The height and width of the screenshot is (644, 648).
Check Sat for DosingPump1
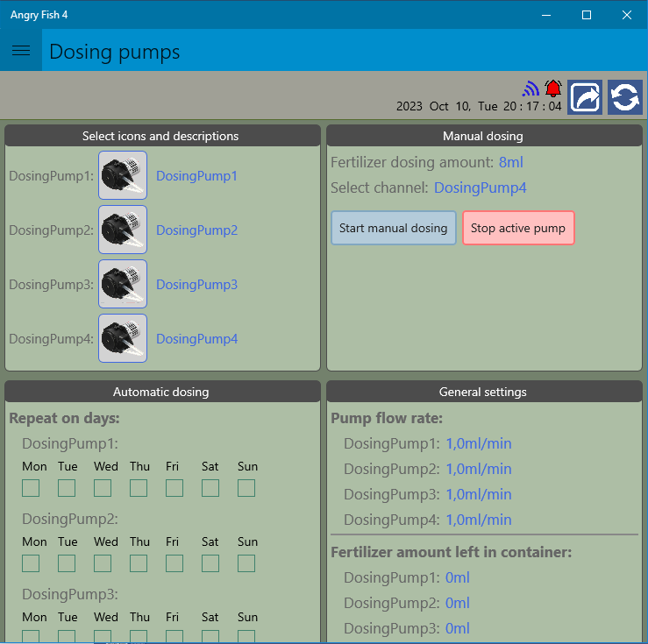[210, 488]
